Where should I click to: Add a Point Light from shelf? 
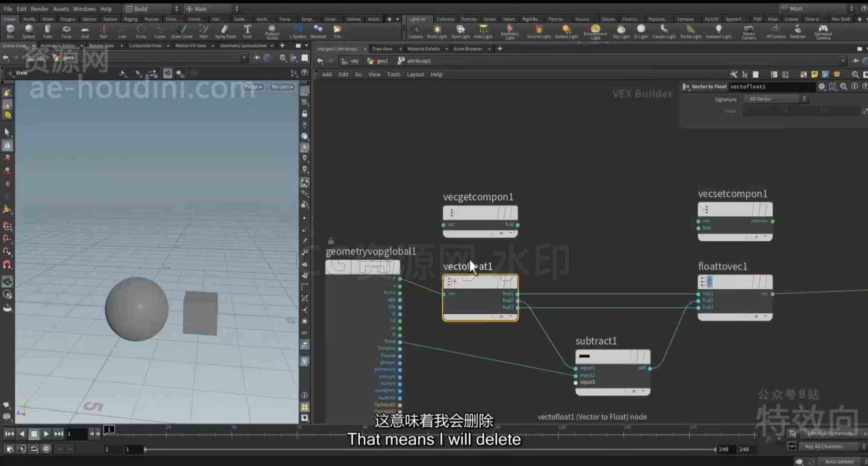coord(437,31)
